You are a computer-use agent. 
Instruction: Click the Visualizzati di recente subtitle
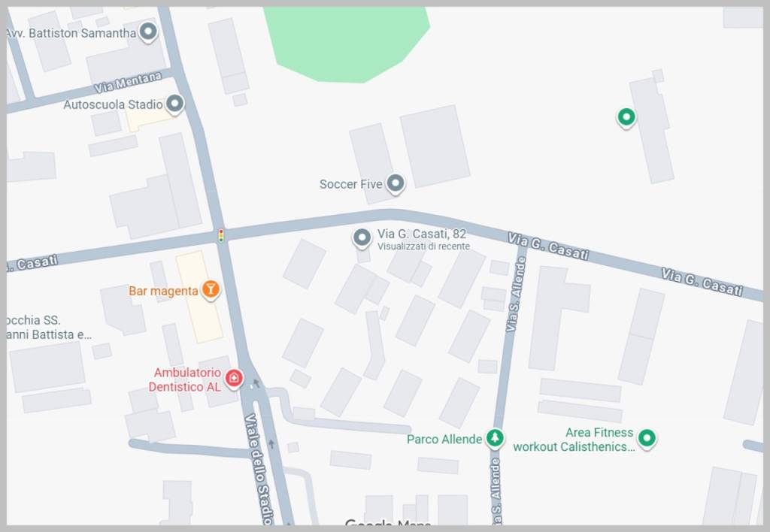pos(423,246)
